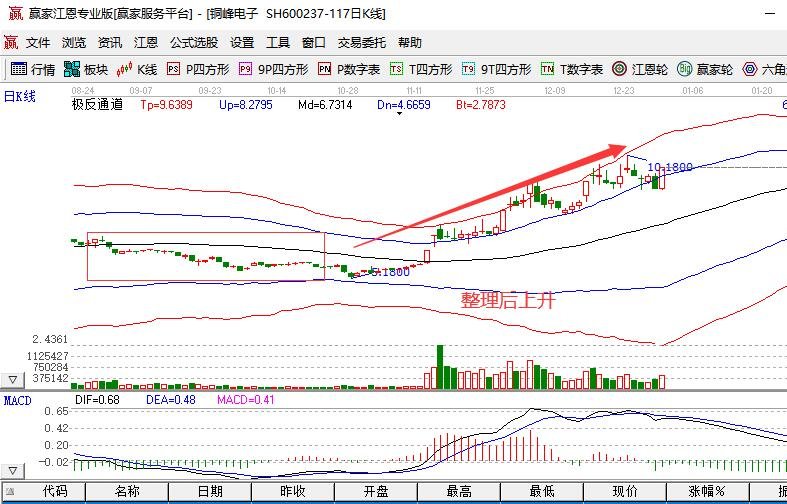Sort by 名称 column header

point(127,491)
